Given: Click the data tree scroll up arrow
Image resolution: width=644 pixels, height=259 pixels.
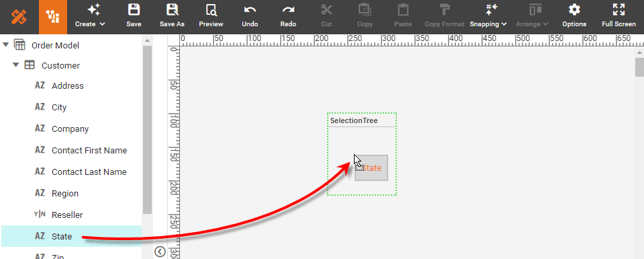Looking at the screenshot, I should pyautogui.click(x=148, y=40).
